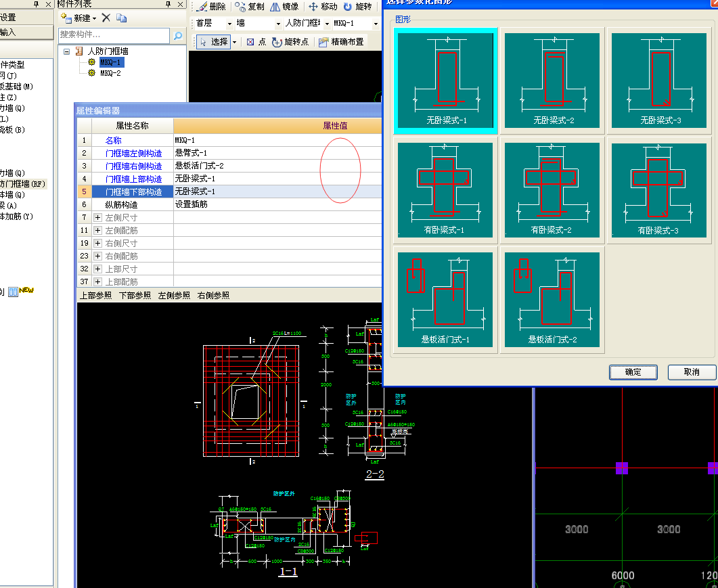Collapse the 人防门框墙 tree node
The height and width of the screenshot is (588, 718).
[x=67, y=51]
